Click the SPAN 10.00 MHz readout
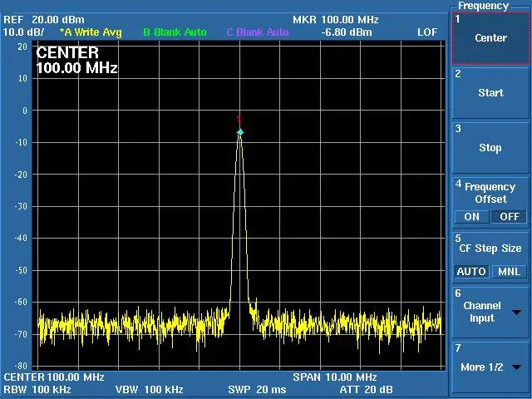Viewport: 532px width, 399px height. click(x=335, y=377)
